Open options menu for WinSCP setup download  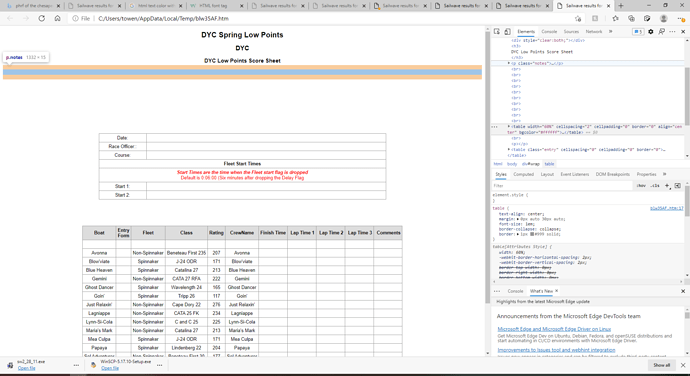(159, 365)
